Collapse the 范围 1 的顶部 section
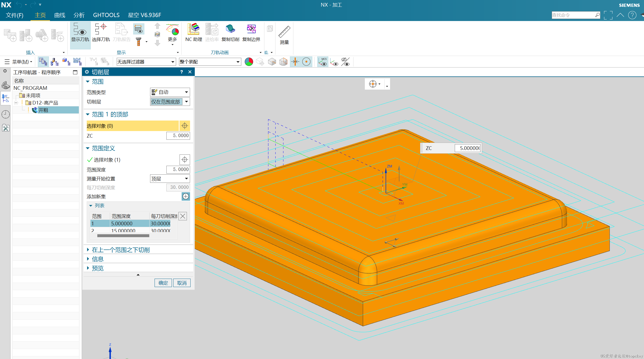This screenshot has height=359, width=644. click(x=88, y=115)
